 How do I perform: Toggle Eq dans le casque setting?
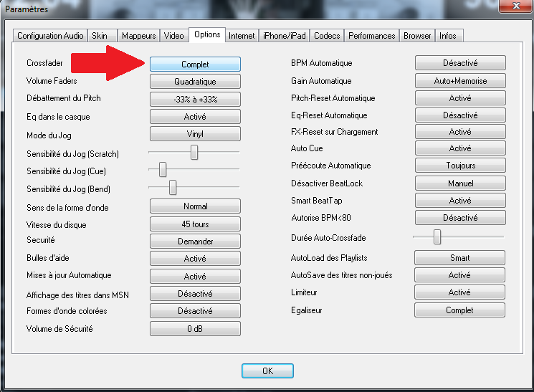(x=195, y=117)
